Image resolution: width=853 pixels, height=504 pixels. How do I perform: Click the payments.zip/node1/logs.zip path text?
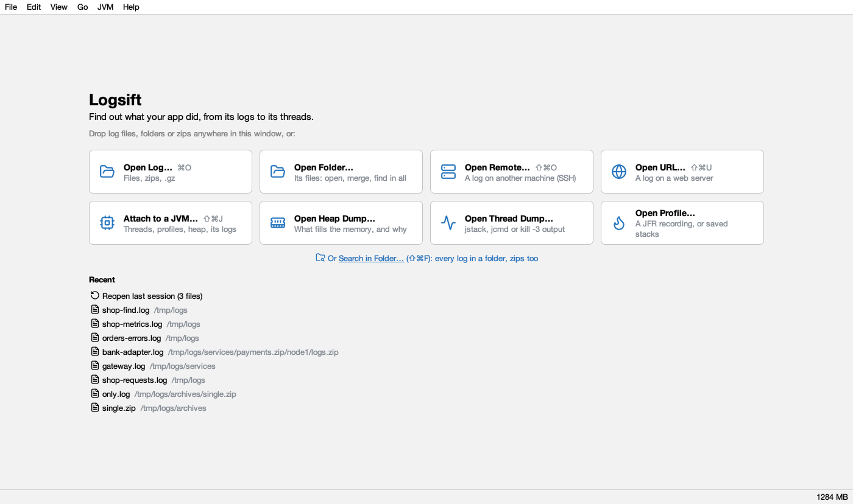click(x=287, y=352)
